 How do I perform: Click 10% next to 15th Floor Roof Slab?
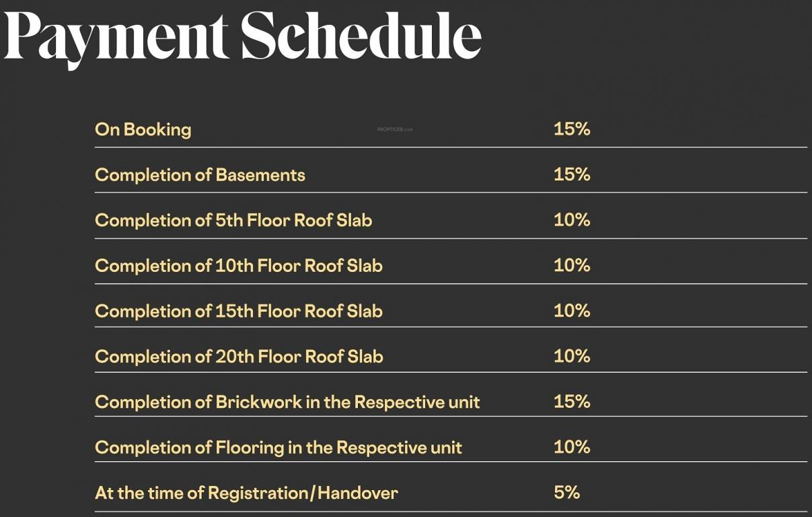571,310
